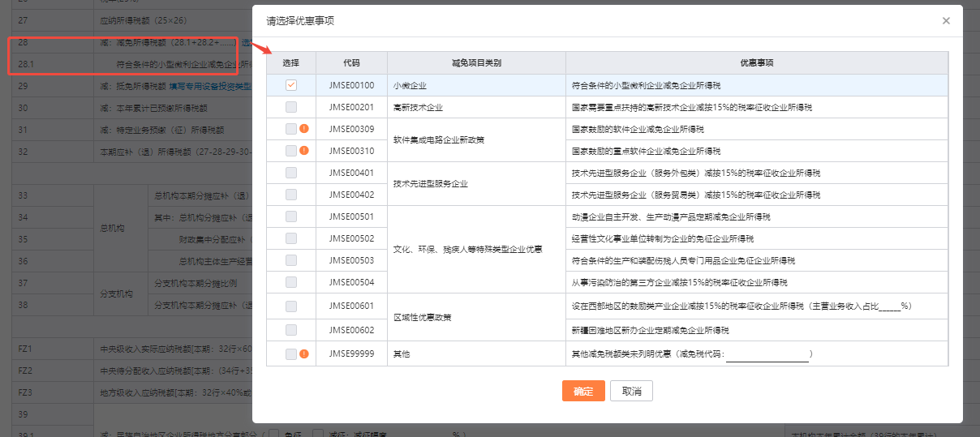Click the orange alert icon beside JMSE00310
980x437 pixels.
pos(304,151)
